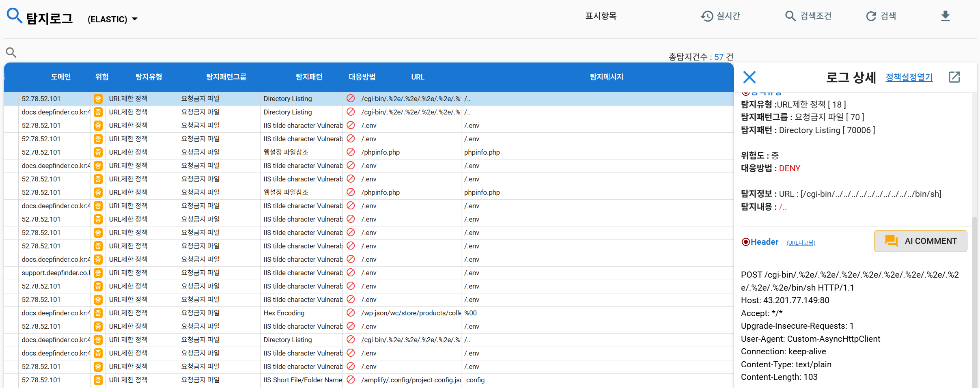980x388 pixels.
Task: Click the 탐지유형 URL제한 정책 [ 18 ] detail line
Action: tap(793, 104)
